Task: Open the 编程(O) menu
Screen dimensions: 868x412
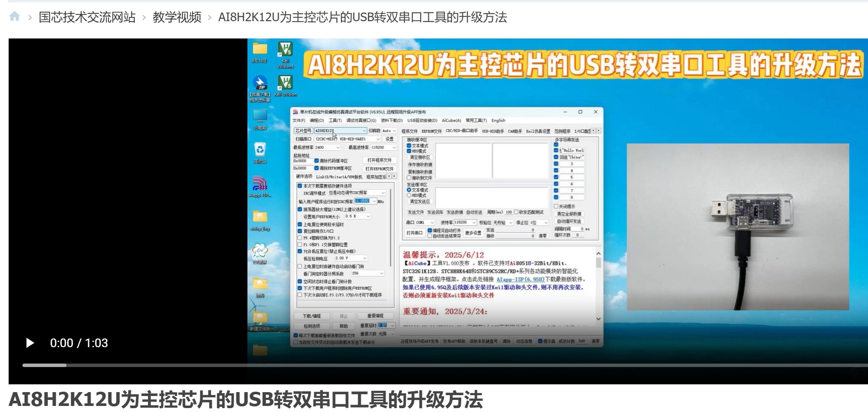Action: click(x=317, y=121)
